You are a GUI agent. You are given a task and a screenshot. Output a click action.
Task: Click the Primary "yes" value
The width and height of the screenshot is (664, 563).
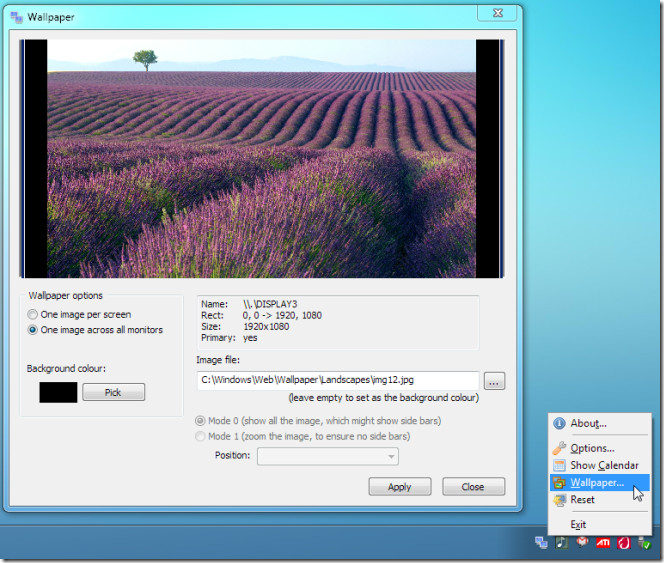point(250,338)
